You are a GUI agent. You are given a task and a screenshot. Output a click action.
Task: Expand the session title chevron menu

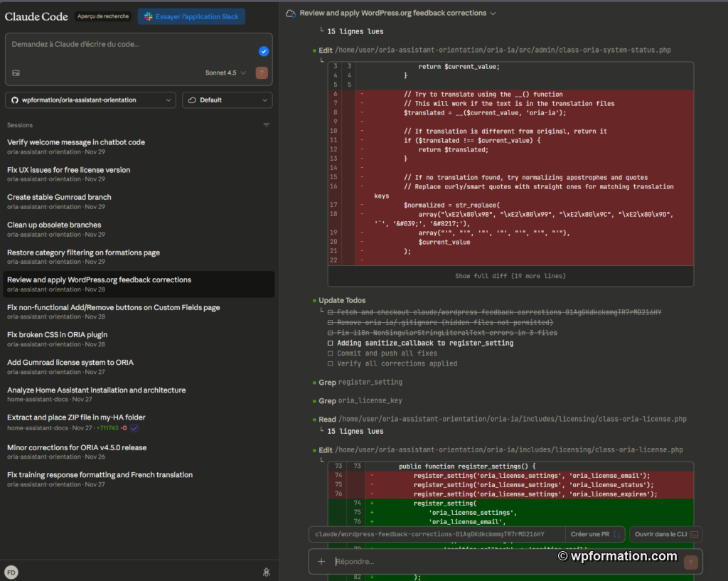coord(493,14)
